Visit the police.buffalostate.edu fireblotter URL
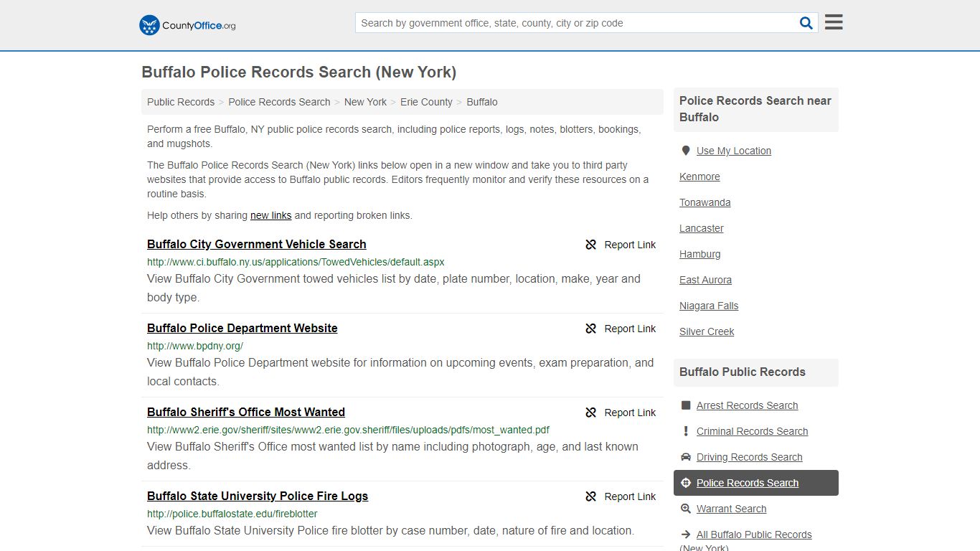The width and height of the screenshot is (980, 551). (x=232, y=514)
